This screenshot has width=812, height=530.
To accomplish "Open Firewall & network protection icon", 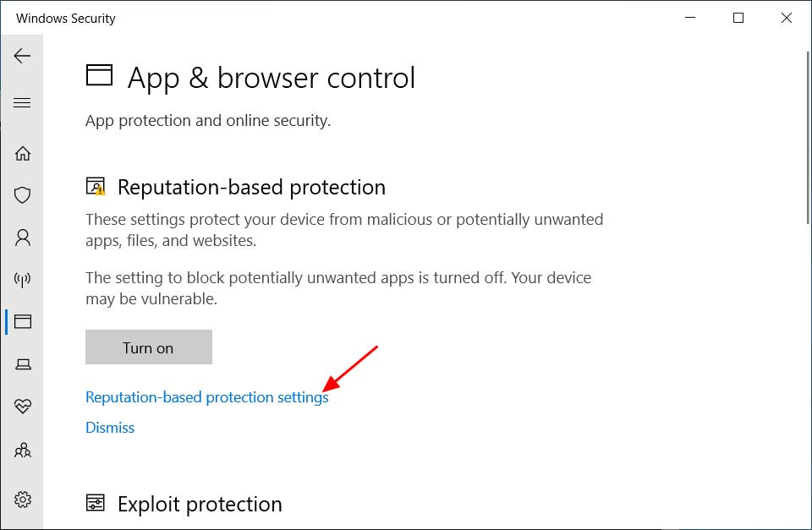I will [22, 280].
